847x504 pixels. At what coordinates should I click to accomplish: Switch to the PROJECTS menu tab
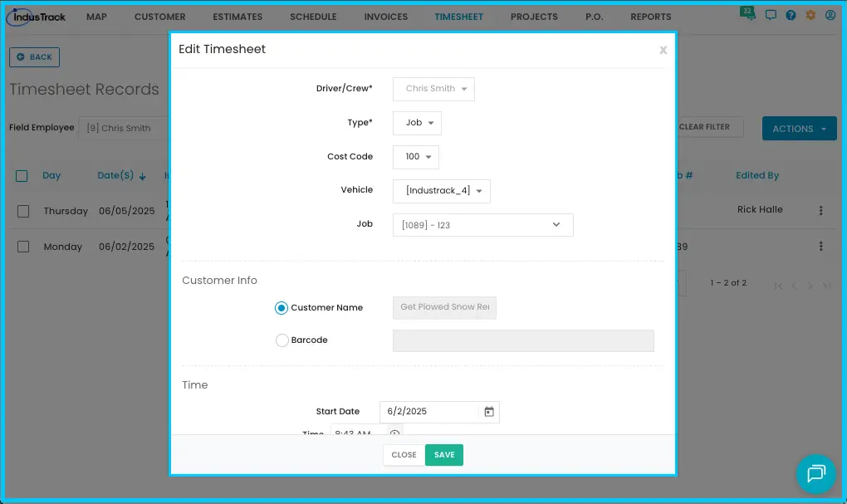coord(534,17)
